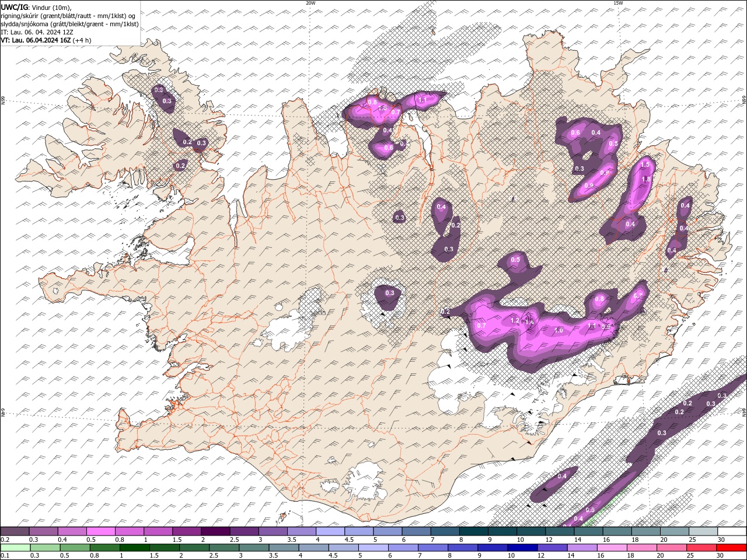Select the darkest purple 2 swatch, upper legend
Image resolution: width=747 pixels, height=560 pixels.
click(215, 531)
